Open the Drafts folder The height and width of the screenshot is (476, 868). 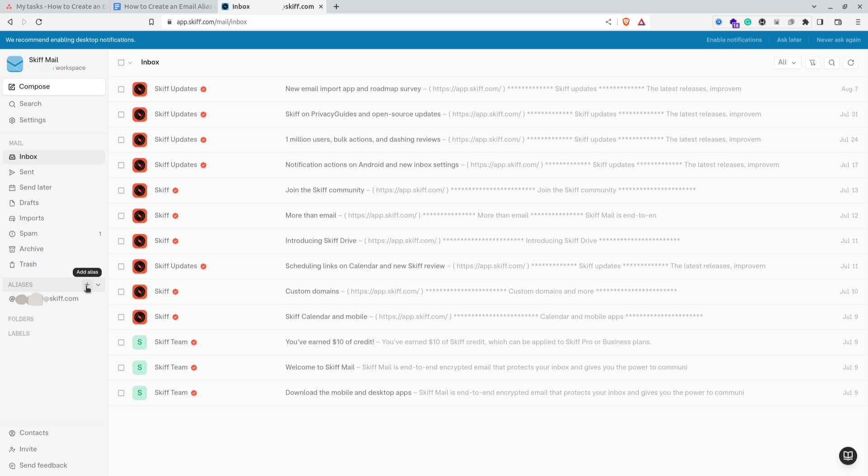pyautogui.click(x=28, y=203)
